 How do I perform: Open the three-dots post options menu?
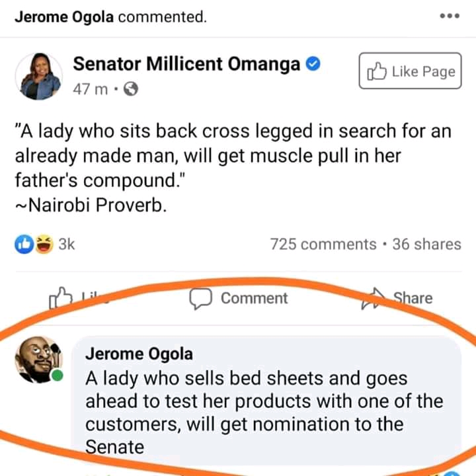(x=450, y=17)
